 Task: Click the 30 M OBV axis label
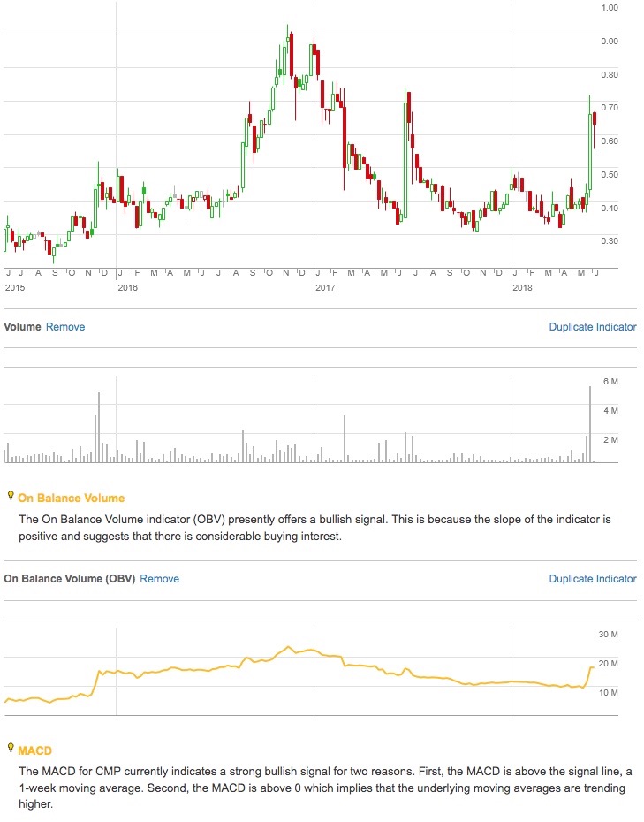tap(609, 635)
